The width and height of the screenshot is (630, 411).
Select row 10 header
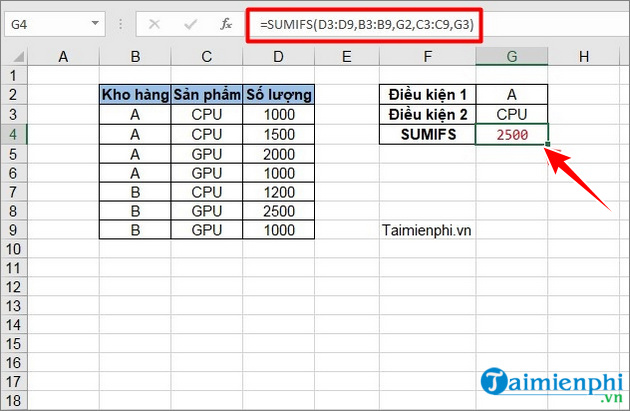point(14,249)
